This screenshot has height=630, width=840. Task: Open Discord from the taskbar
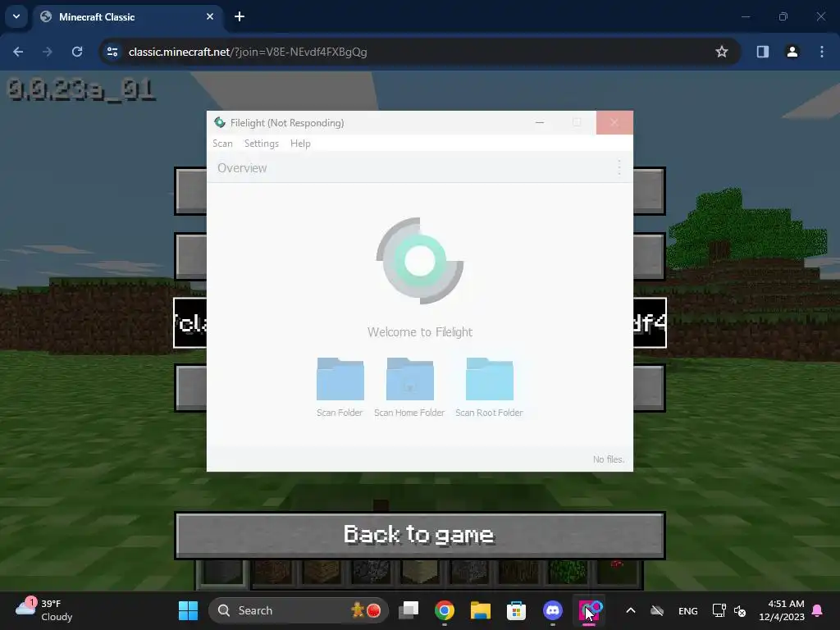[x=552, y=610]
